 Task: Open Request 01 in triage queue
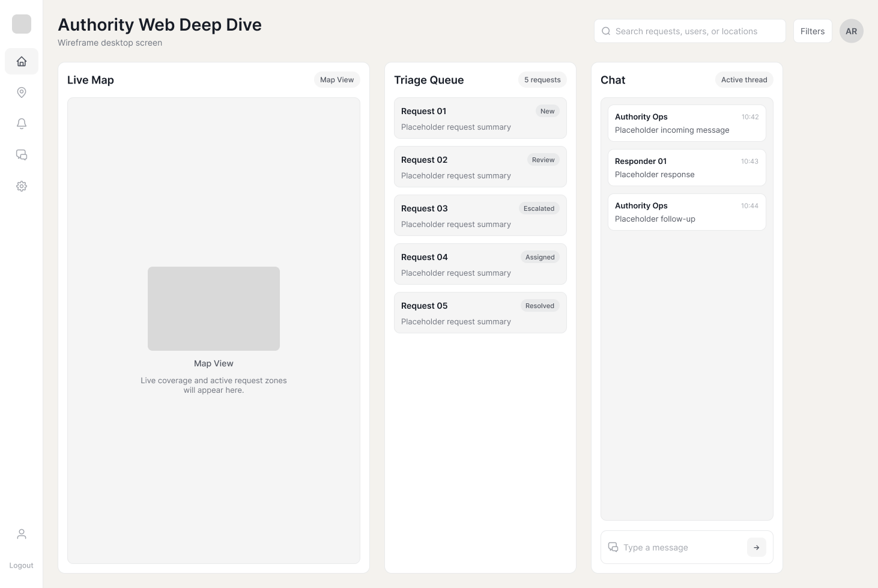[x=480, y=118]
